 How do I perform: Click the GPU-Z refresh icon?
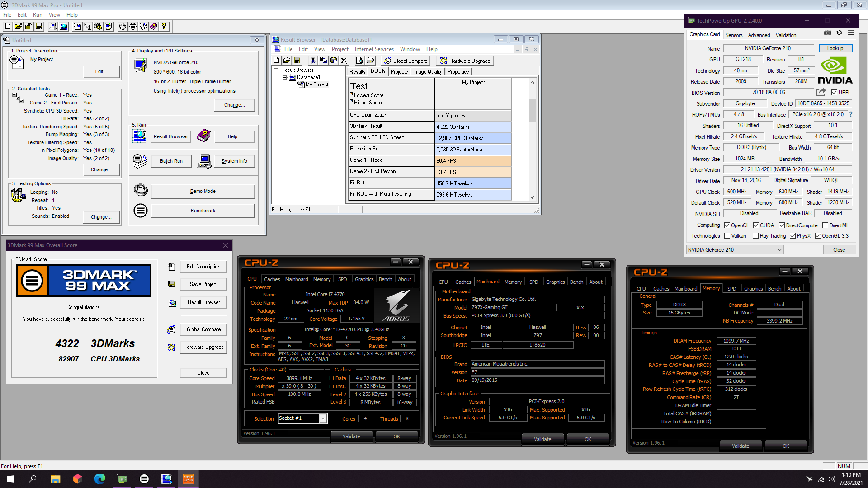coord(840,33)
